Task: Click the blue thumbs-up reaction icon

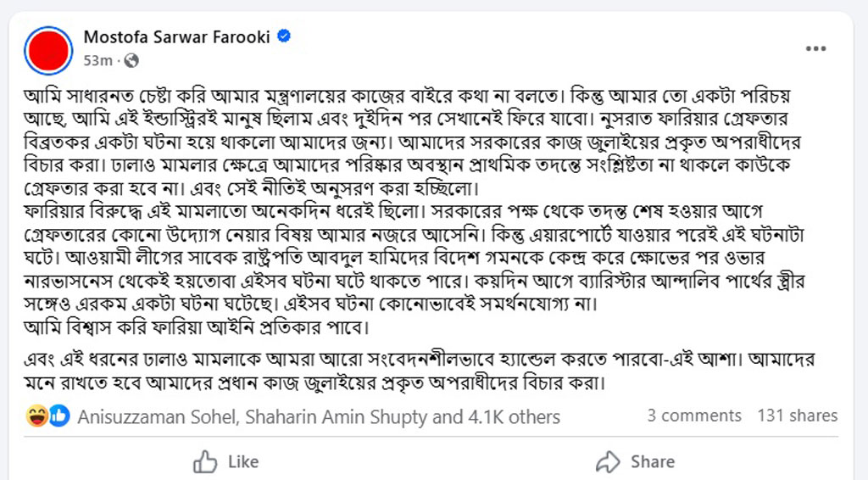Action: (x=58, y=416)
